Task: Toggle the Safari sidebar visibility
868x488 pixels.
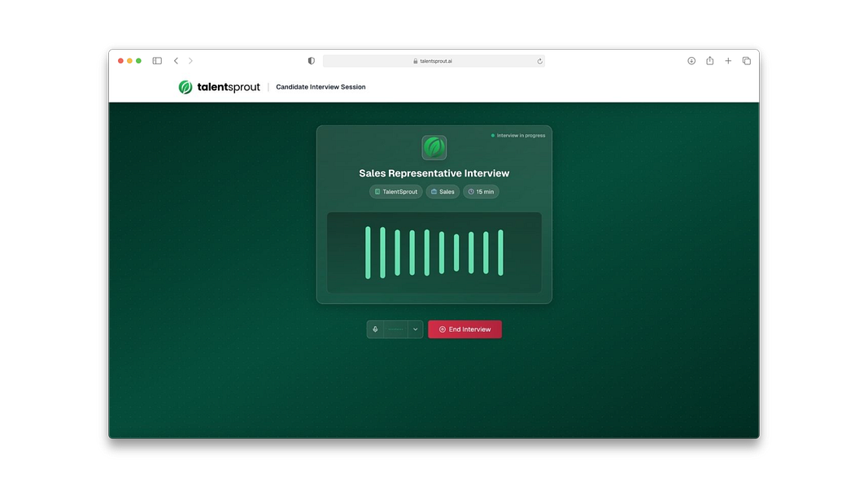Action: coord(156,60)
